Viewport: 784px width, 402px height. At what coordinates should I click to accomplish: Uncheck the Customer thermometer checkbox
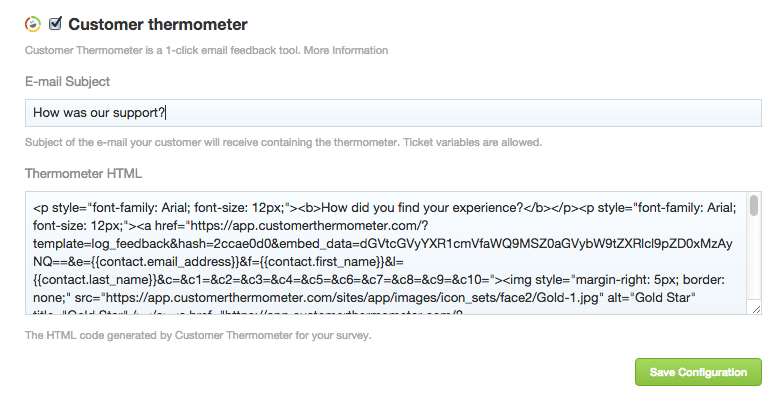(55, 24)
